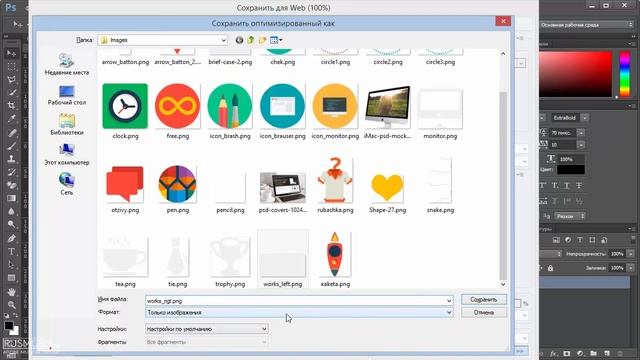Screen dimensions: 640x360
Task: Close the Сохранить оптимизированный как dialog
Action: [x=503, y=21]
